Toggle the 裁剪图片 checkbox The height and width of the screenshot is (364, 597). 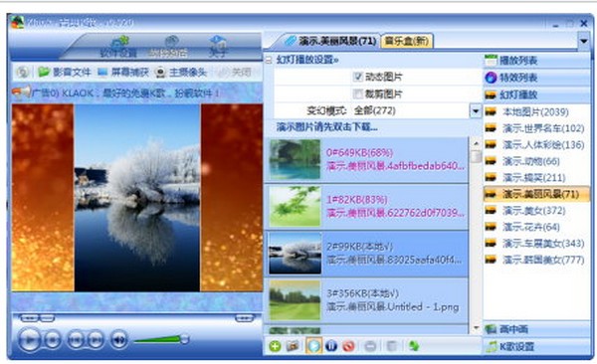[x=357, y=93]
